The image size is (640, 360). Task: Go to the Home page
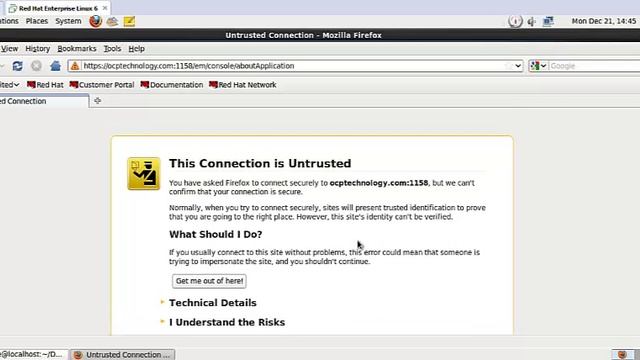pyautogui.click(x=56, y=66)
